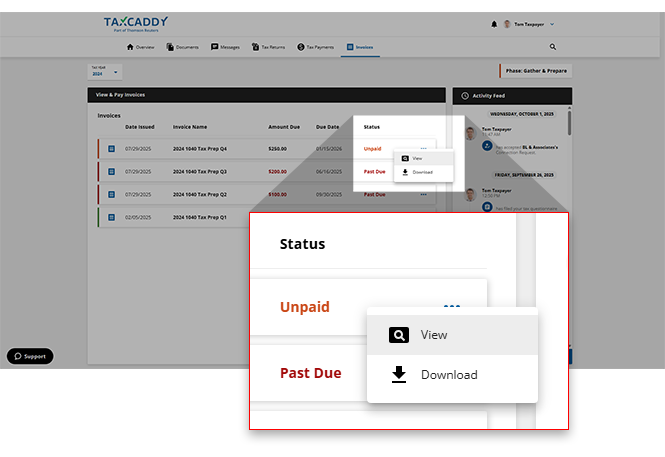Click invoice icon for 2024 1040 Tax Prep Q3
The image size is (665, 457).
click(112, 172)
